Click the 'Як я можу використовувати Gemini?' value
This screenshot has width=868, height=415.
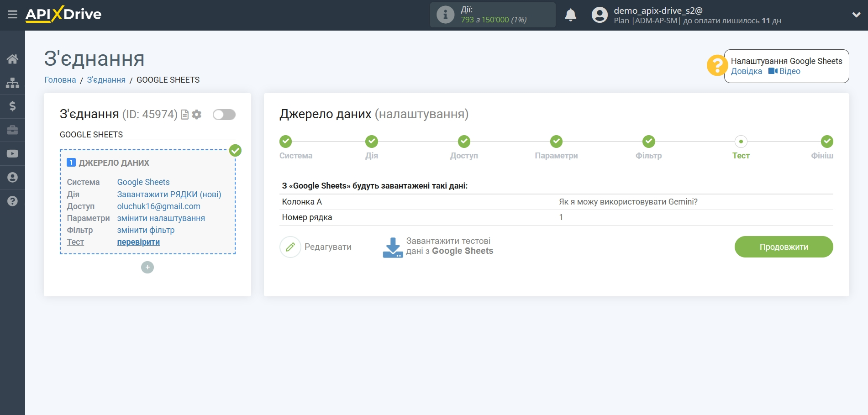[x=628, y=202]
